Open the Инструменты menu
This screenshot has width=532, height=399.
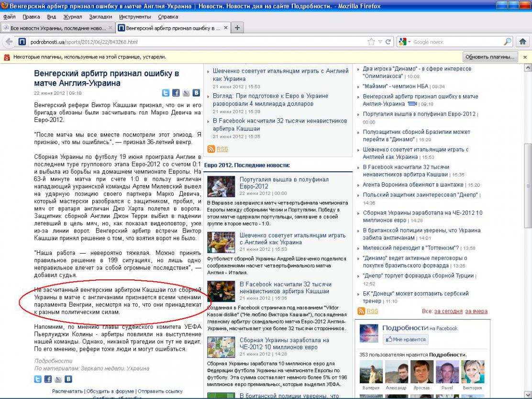135,17
